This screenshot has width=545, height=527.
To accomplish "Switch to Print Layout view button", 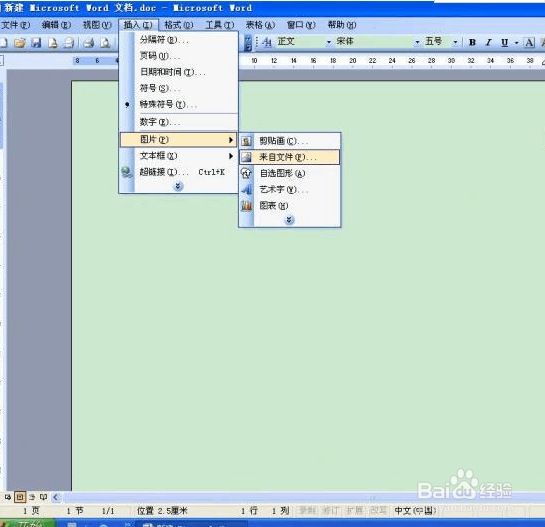I will pyautogui.click(x=20, y=497).
